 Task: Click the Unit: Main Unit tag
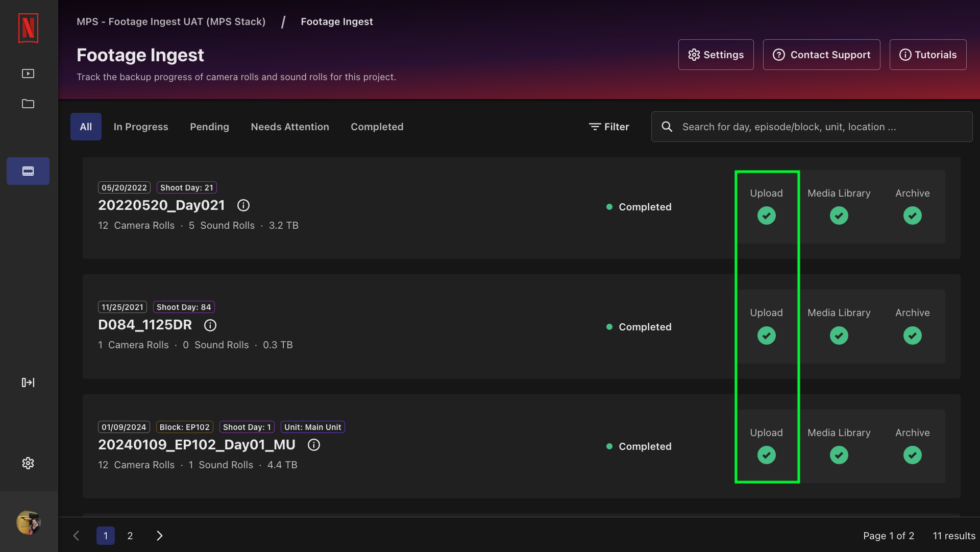click(x=313, y=427)
